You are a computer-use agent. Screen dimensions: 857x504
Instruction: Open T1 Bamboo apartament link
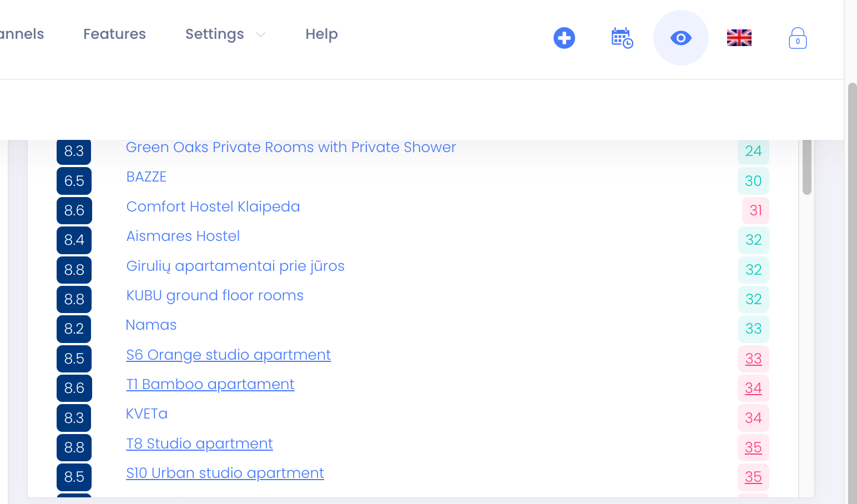(x=210, y=384)
